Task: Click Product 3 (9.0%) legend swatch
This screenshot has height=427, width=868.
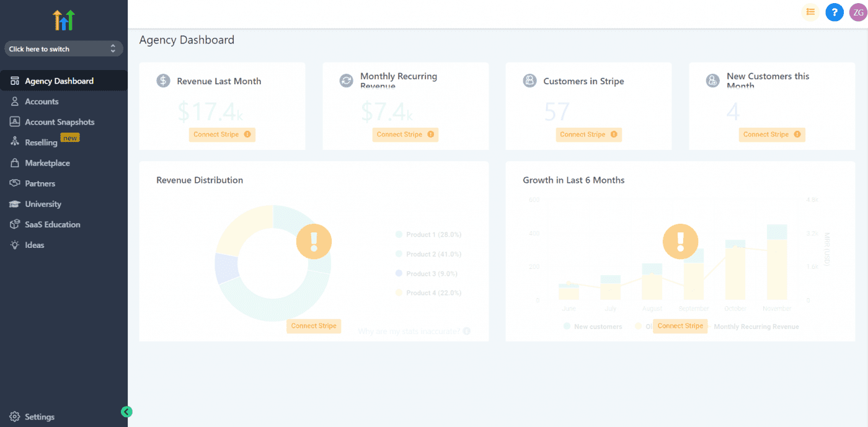Action: tap(399, 273)
